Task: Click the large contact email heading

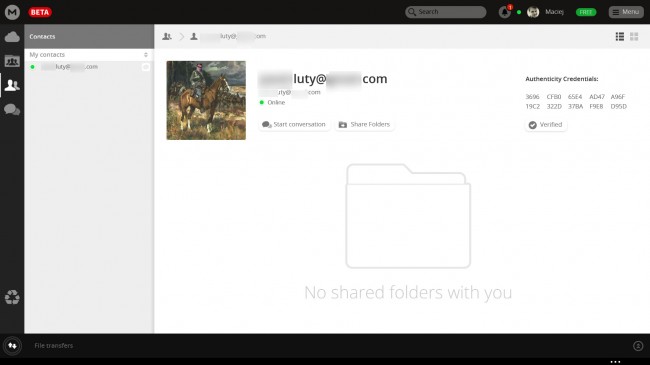Action: [x=323, y=79]
